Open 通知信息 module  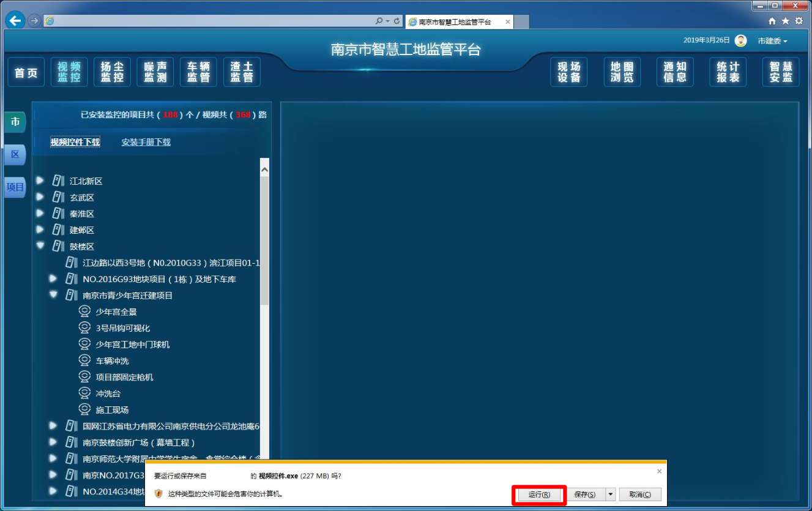[675, 72]
